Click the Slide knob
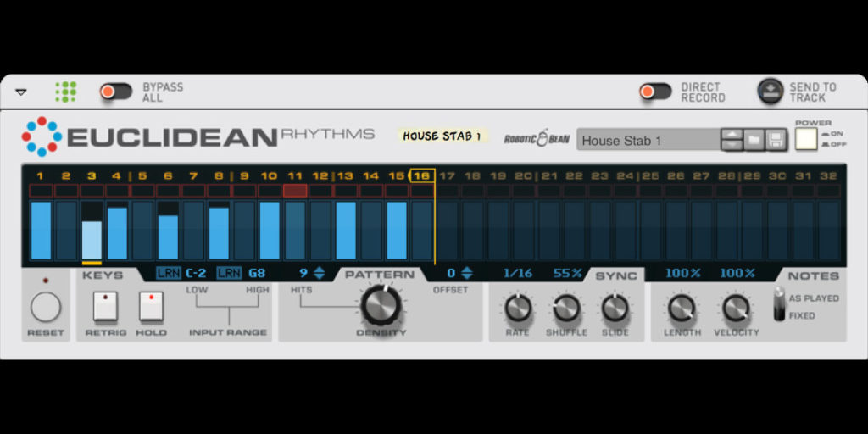The image size is (868, 434). click(x=615, y=308)
